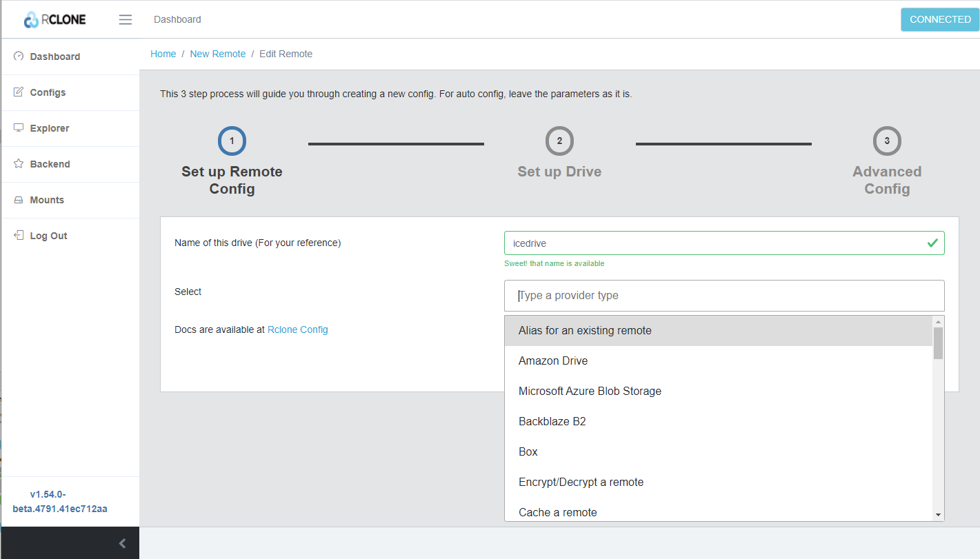
Task: Click the Log Out door icon
Action: coord(19,236)
